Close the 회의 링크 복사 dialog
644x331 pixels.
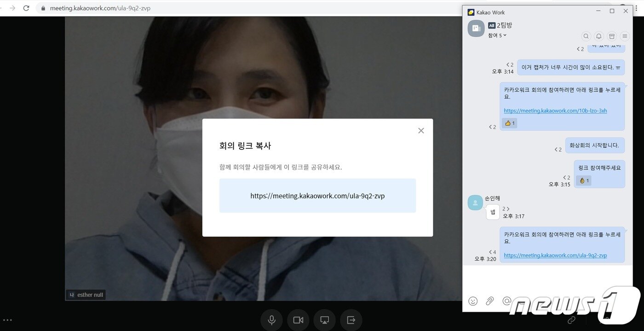421,130
